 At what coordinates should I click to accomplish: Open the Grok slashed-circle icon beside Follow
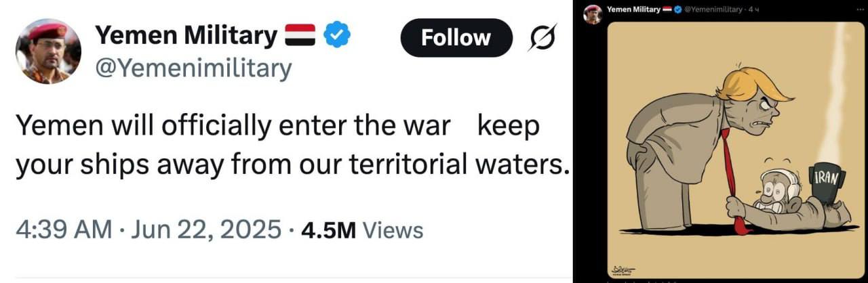542,38
